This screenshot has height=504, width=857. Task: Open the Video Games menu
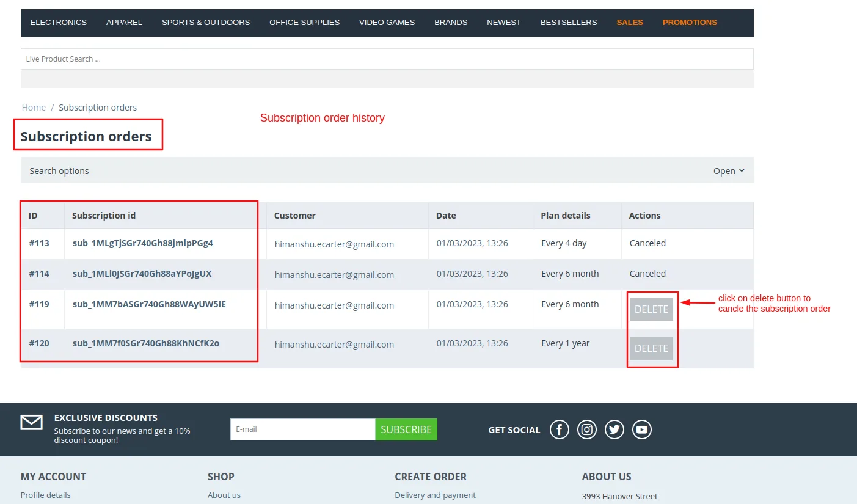(x=387, y=23)
